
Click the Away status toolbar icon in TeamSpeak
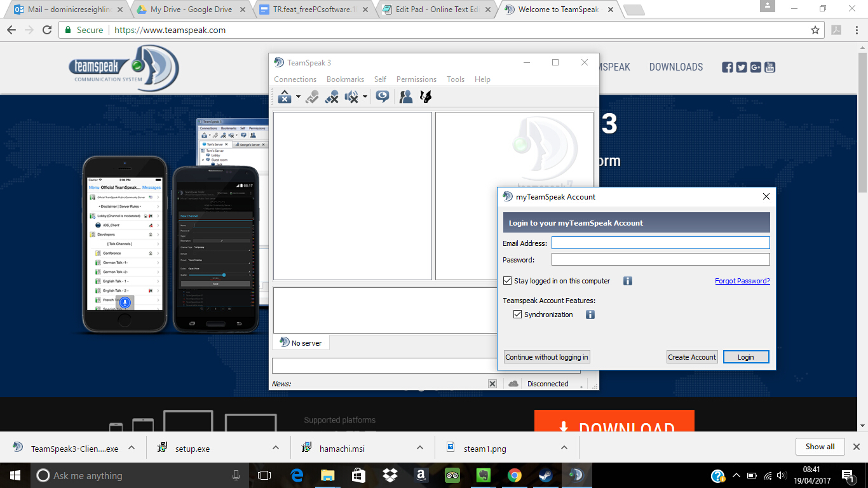coord(285,97)
